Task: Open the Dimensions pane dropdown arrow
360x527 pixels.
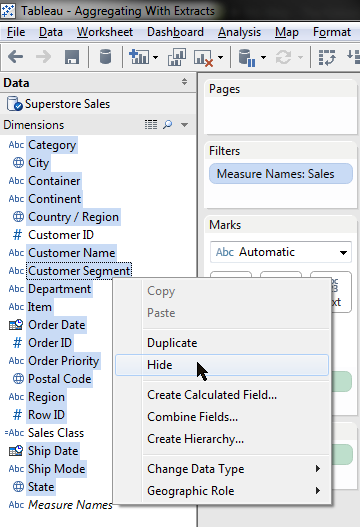Action: (184, 125)
